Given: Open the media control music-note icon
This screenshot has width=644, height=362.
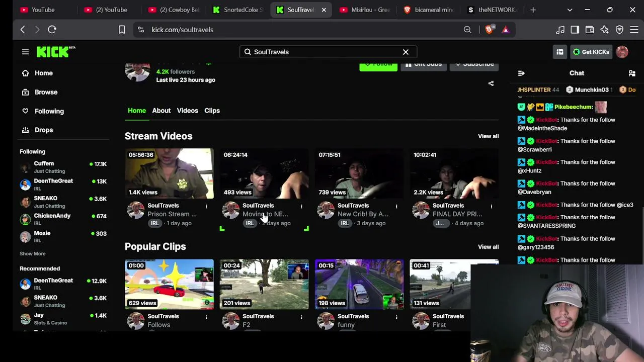Looking at the screenshot, I should [x=560, y=30].
